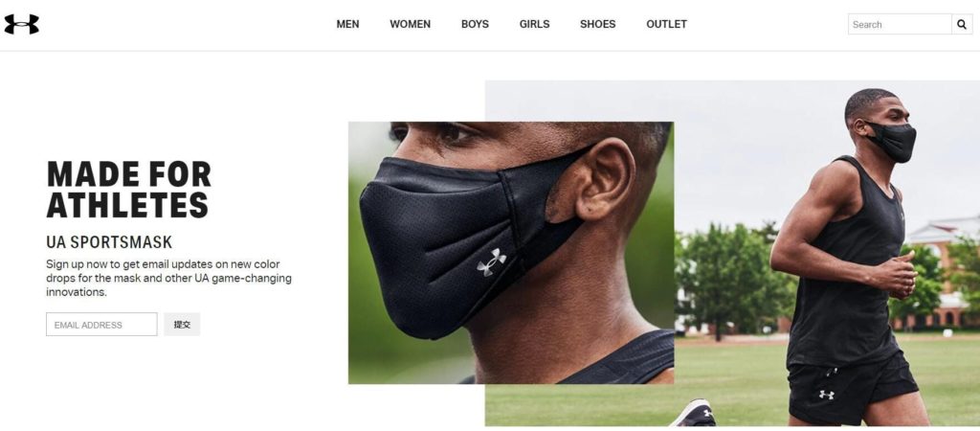The height and width of the screenshot is (431, 980).
Task: Click the UA logo on the close-up mask
Action: click(x=491, y=261)
